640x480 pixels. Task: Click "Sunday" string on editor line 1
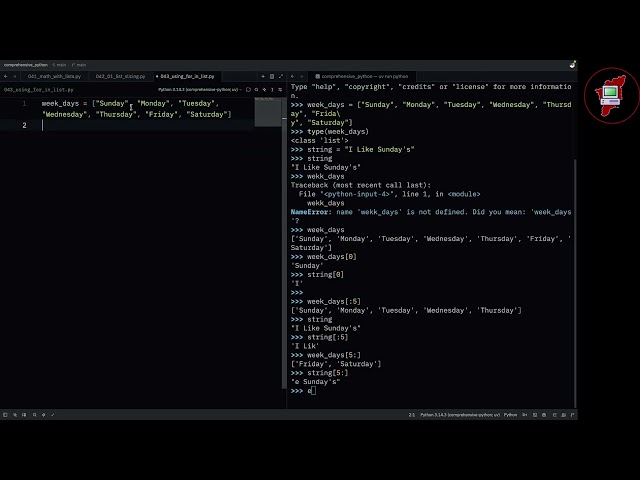[112, 104]
